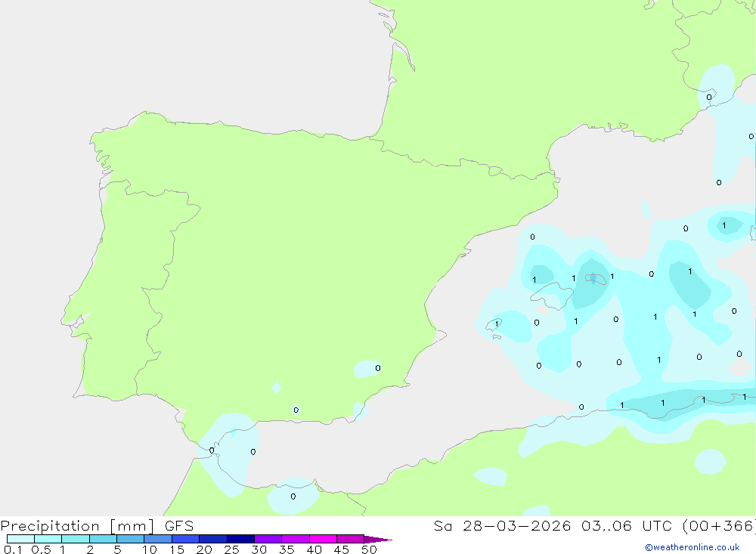Click the '25' legend scale label
756x554 pixels.
(231, 549)
